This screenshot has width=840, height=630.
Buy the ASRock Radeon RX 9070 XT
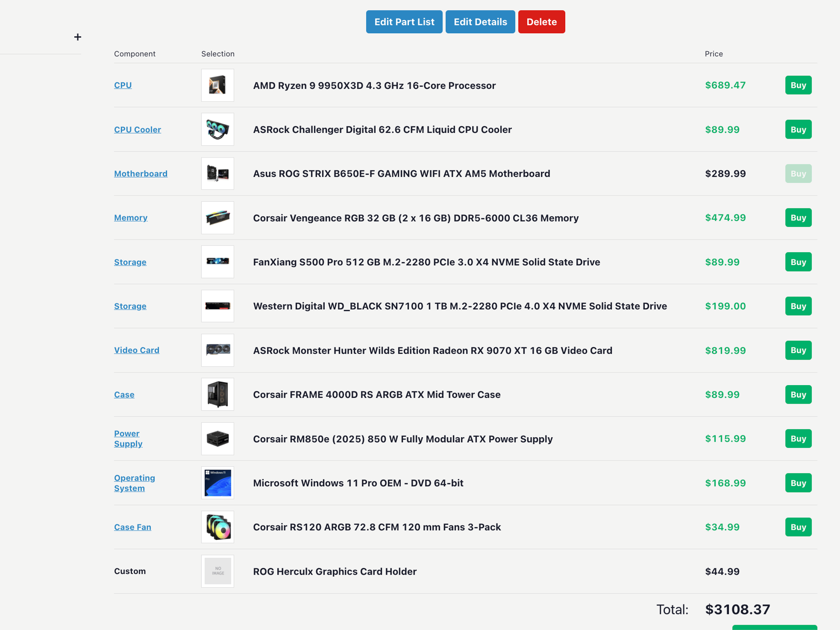pyautogui.click(x=798, y=350)
